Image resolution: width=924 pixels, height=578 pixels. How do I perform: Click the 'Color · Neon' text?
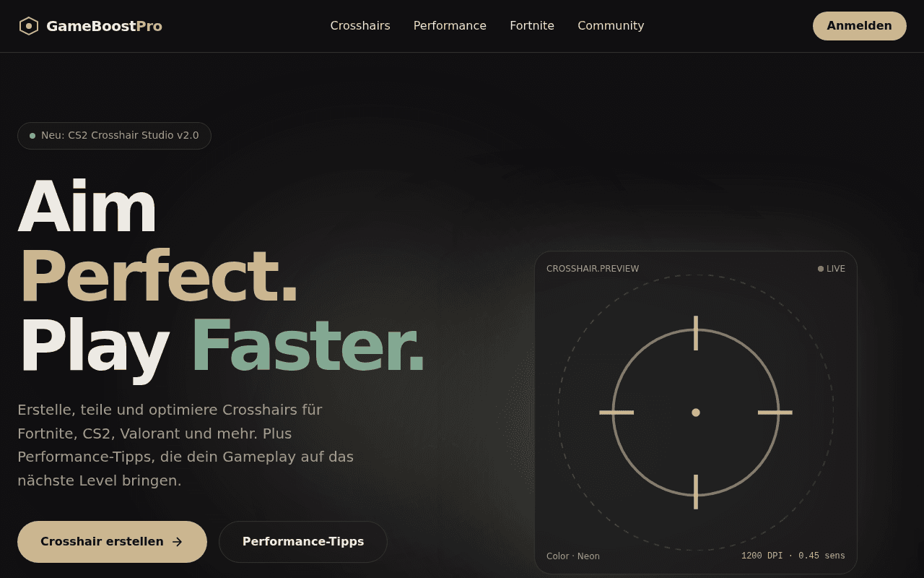[x=573, y=556]
